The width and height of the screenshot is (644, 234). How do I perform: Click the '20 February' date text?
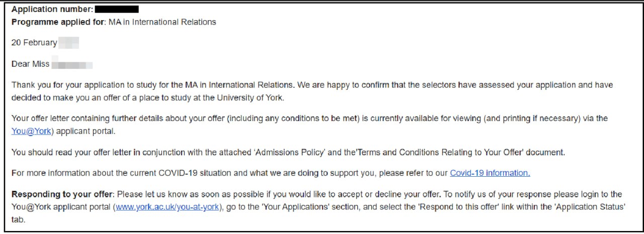34,43
